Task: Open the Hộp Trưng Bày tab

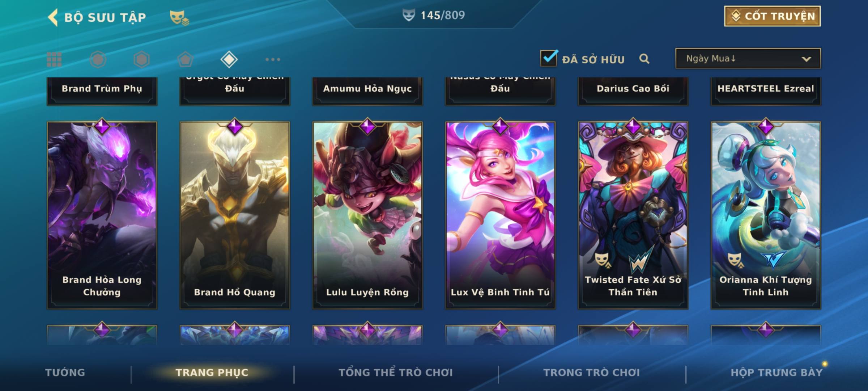Action: (x=776, y=372)
